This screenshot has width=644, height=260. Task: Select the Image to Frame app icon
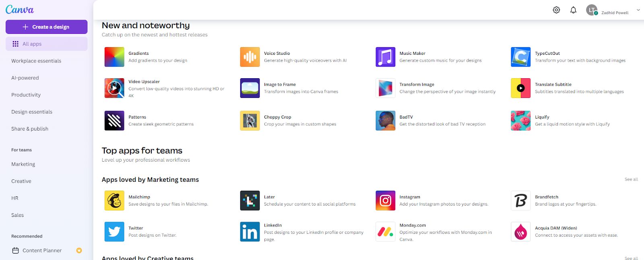coord(250,88)
